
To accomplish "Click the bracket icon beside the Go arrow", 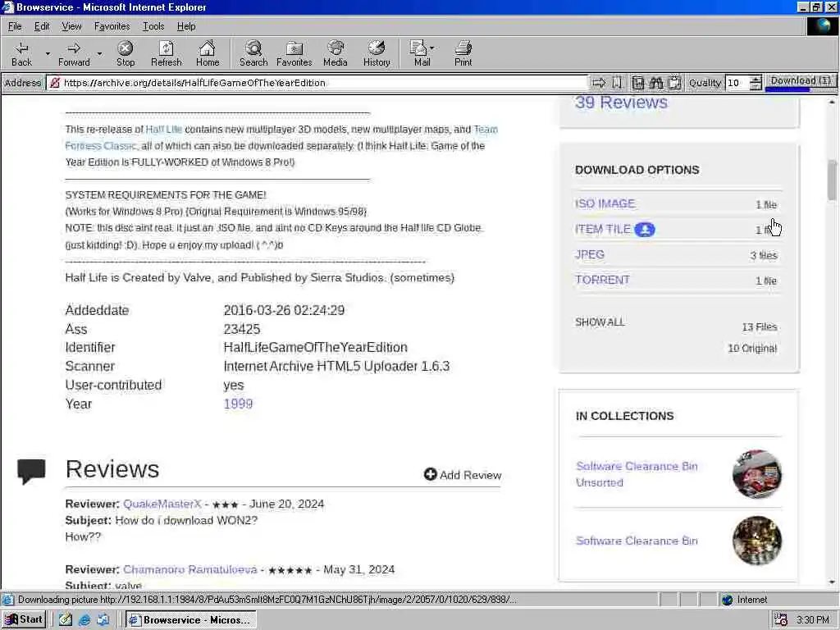I will coord(617,83).
